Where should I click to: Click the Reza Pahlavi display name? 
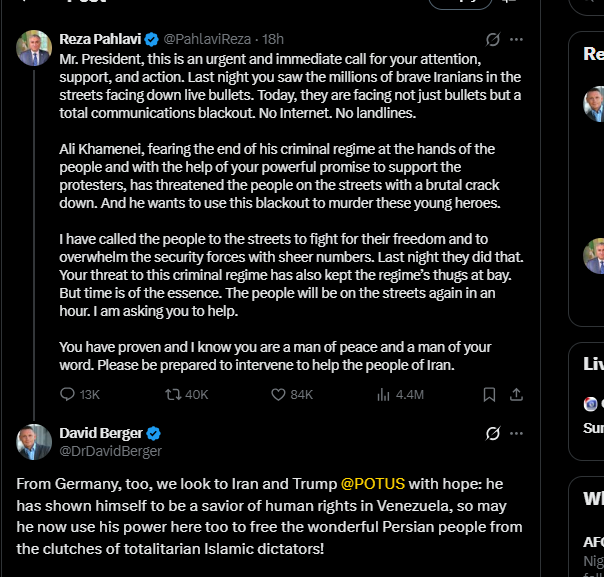100,39
